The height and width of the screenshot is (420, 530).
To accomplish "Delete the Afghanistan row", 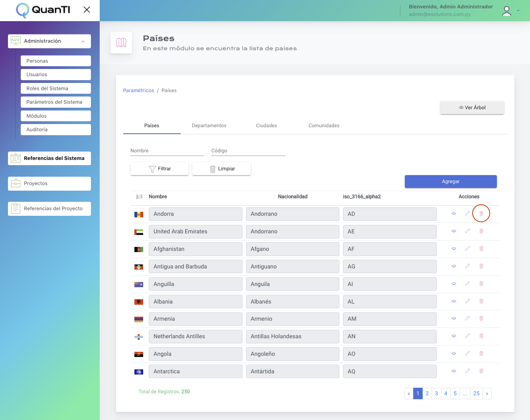I will point(481,249).
